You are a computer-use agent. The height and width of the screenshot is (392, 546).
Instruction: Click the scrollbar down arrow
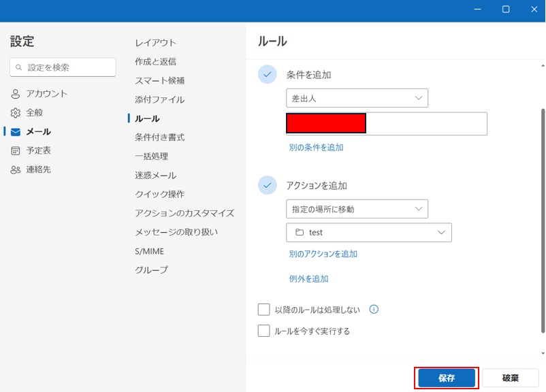[x=543, y=354]
